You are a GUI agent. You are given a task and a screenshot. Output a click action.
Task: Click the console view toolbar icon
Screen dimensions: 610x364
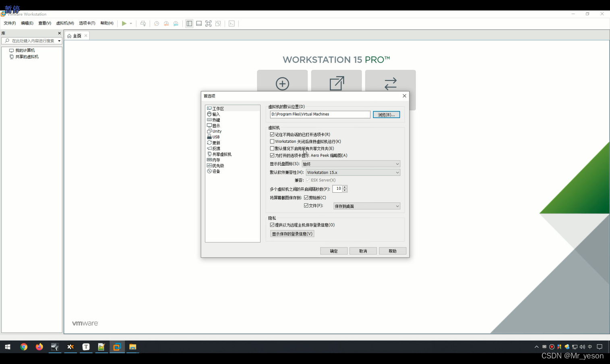(232, 23)
